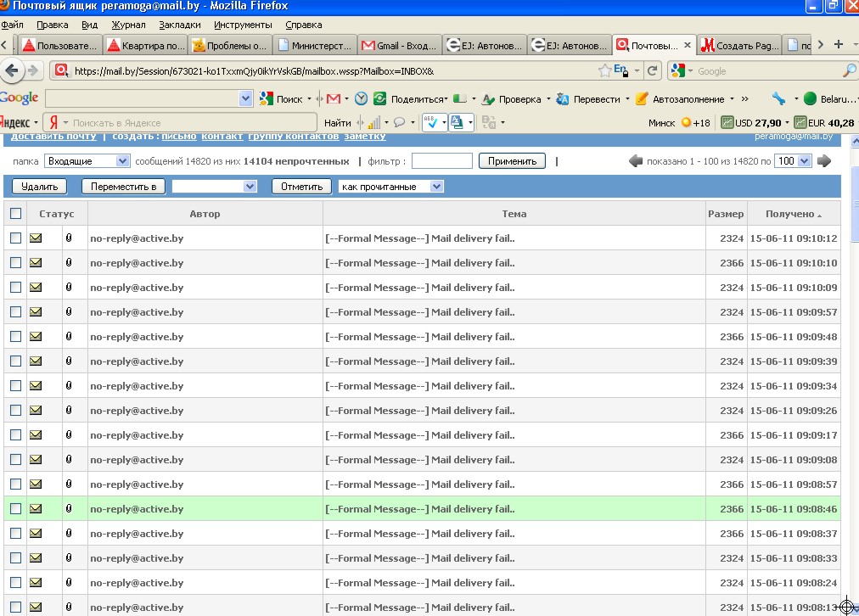
Task: Click the Применить filter button
Action: (x=512, y=161)
